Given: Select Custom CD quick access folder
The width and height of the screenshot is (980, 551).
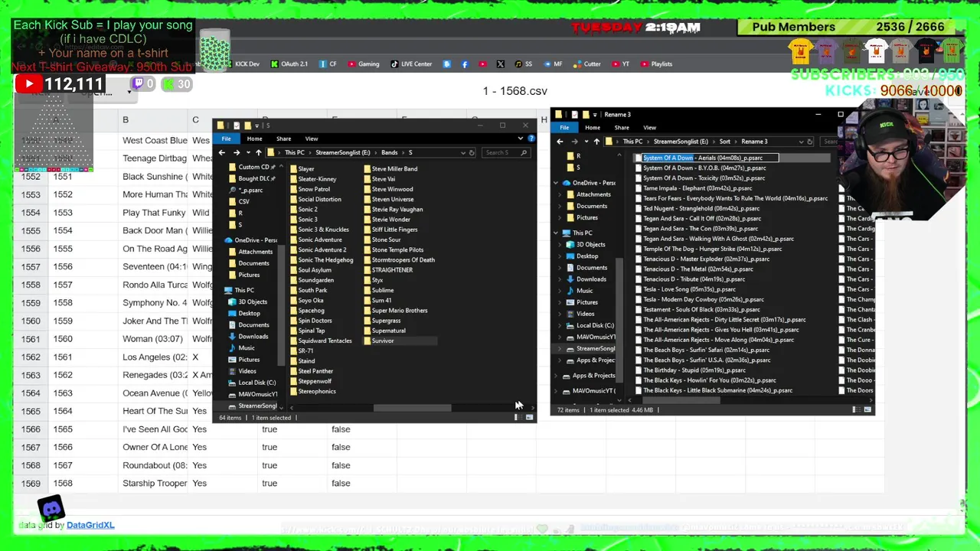Looking at the screenshot, I should click(x=253, y=167).
